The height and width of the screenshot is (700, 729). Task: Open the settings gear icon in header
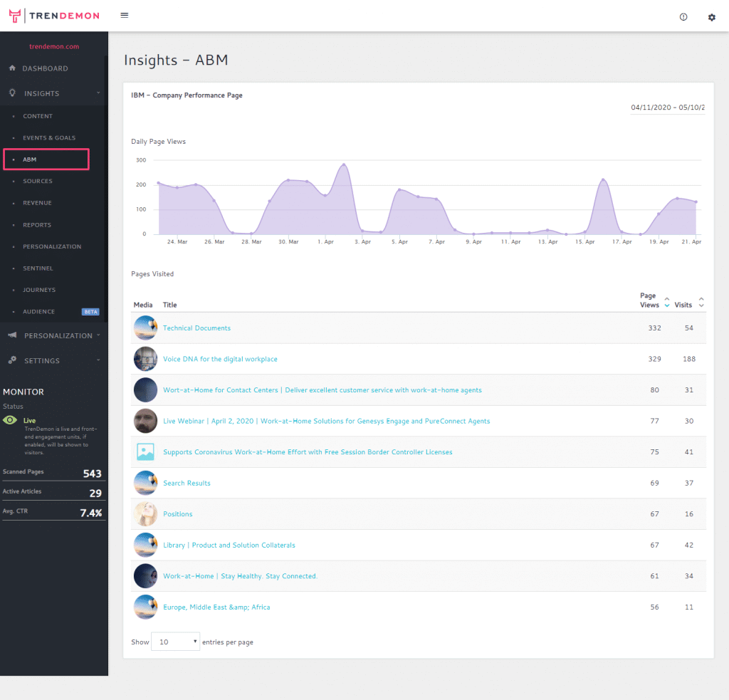coord(711,17)
